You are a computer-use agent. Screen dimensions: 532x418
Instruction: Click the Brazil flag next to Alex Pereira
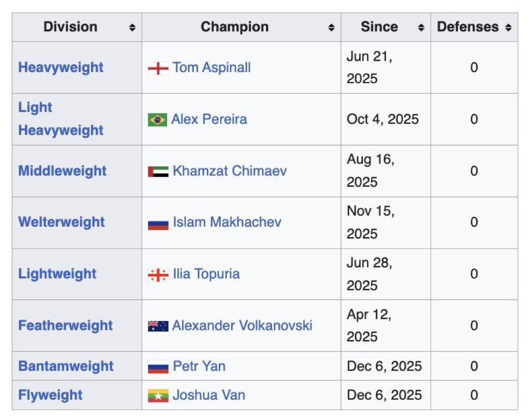[x=157, y=120]
